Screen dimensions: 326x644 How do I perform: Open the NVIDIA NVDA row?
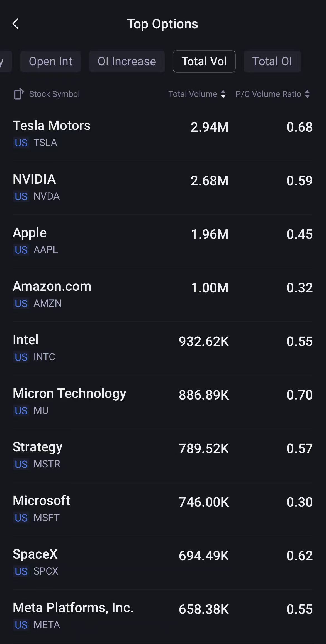tap(163, 188)
